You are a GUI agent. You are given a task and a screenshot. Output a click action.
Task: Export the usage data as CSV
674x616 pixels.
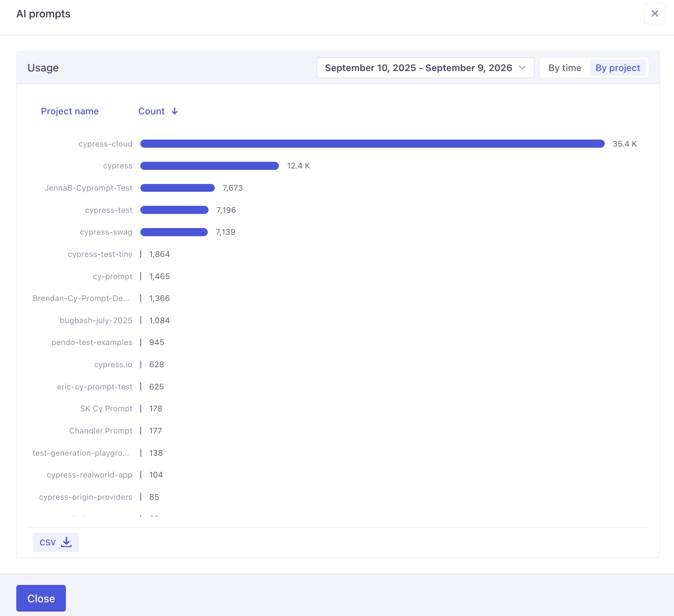pos(55,542)
